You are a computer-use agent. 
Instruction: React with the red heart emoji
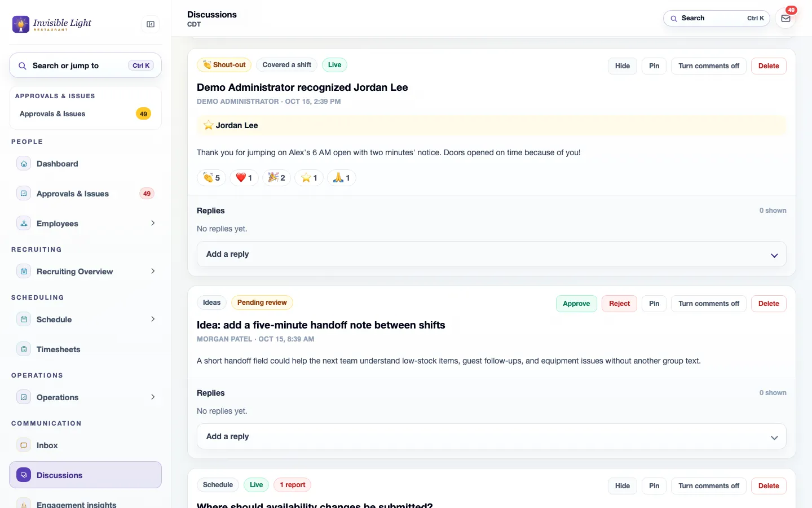pyautogui.click(x=244, y=178)
